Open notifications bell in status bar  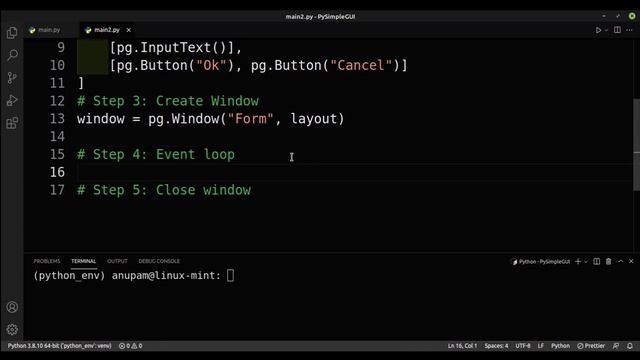pos(630,346)
